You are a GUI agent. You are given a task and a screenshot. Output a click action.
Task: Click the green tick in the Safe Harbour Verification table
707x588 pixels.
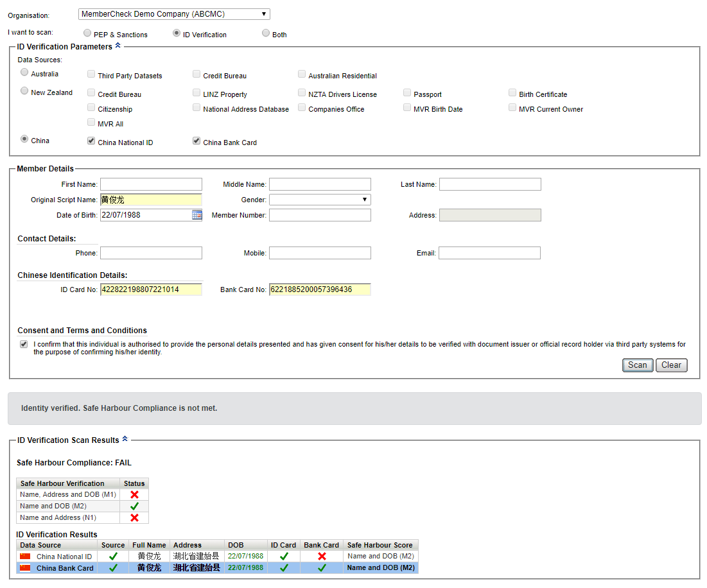coord(134,506)
